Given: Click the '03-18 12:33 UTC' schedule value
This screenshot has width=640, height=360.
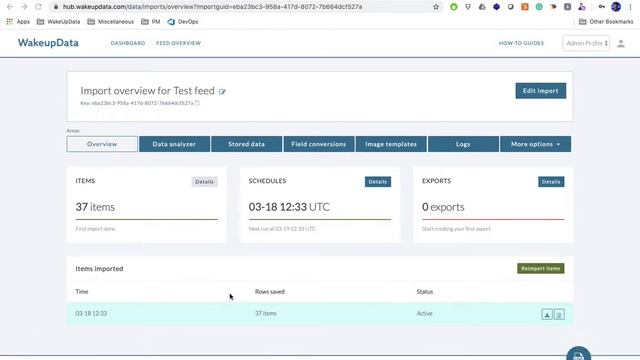Looking at the screenshot, I should [289, 207].
